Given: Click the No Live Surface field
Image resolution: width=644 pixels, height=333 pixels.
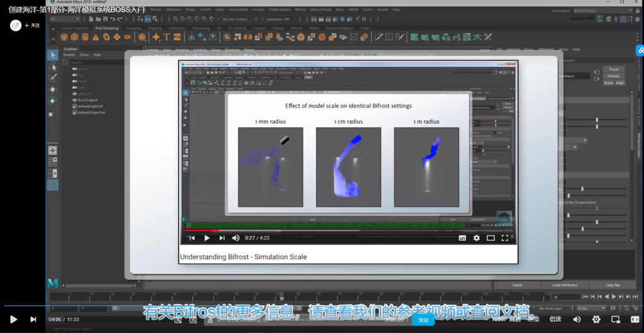Looking at the screenshot, I should 238,19.
